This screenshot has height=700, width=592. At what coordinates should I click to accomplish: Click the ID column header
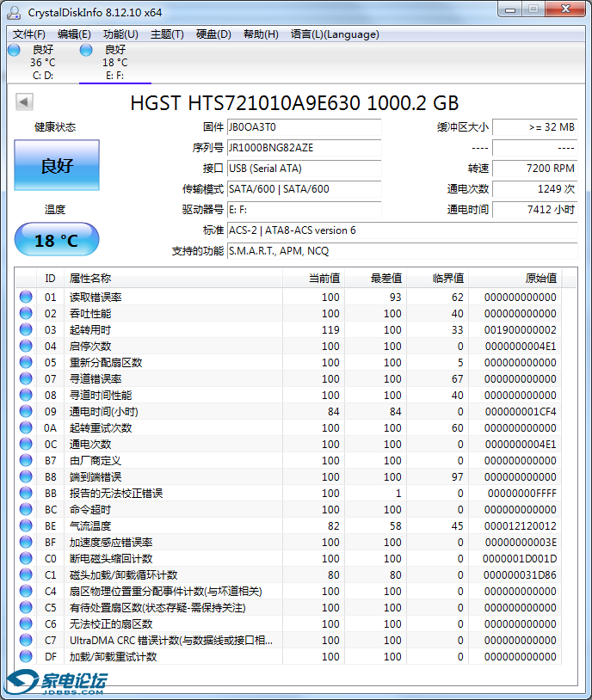(50, 279)
